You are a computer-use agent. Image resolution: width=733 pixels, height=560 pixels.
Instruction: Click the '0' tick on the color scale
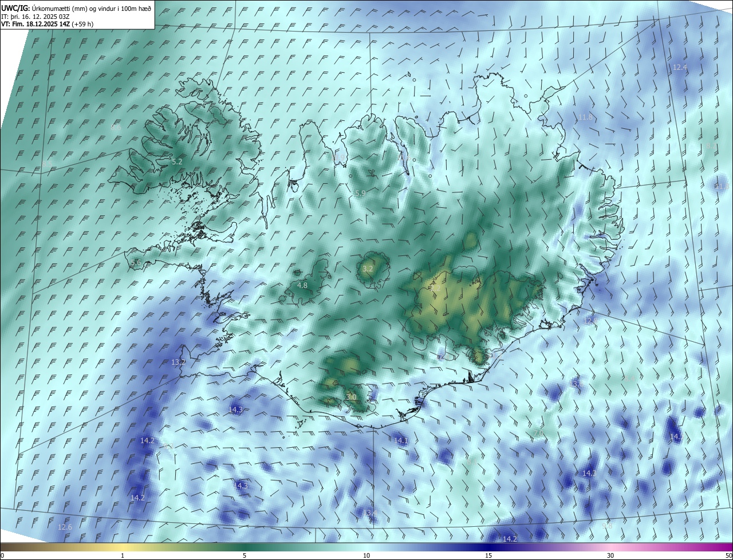tap(2, 555)
